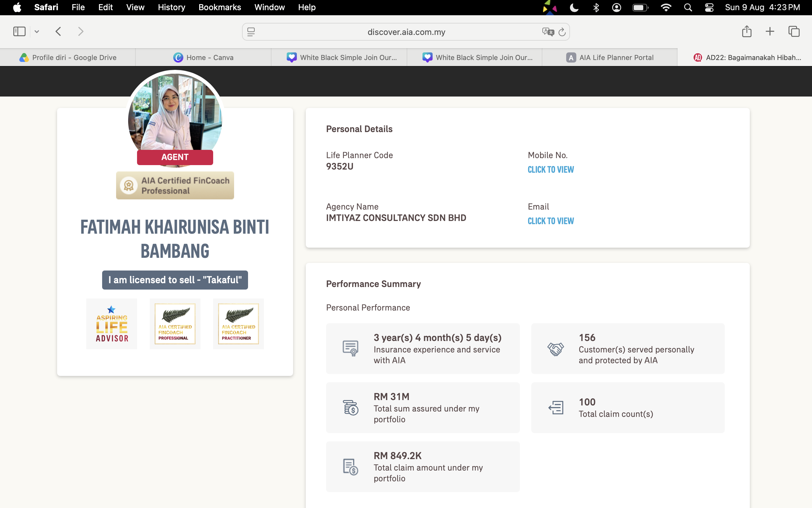Switch to Home - Canva tab
Screen dimensions: 812x508
[x=203, y=57]
